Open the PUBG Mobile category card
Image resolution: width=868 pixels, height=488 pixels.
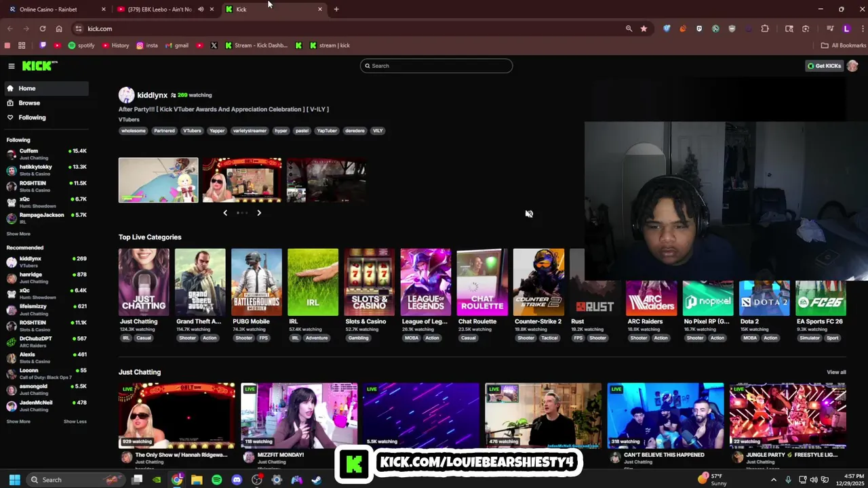256,283
